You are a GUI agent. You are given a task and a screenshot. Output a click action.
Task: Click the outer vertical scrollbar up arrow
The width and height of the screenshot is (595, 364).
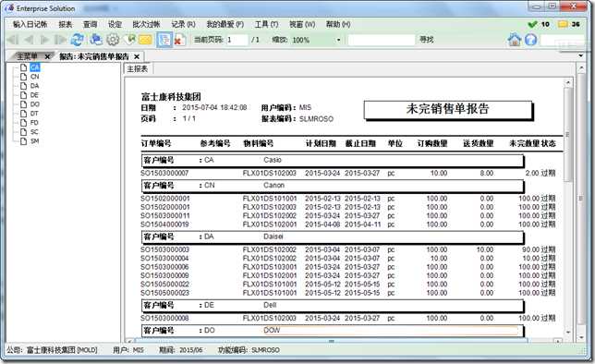point(581,68)
